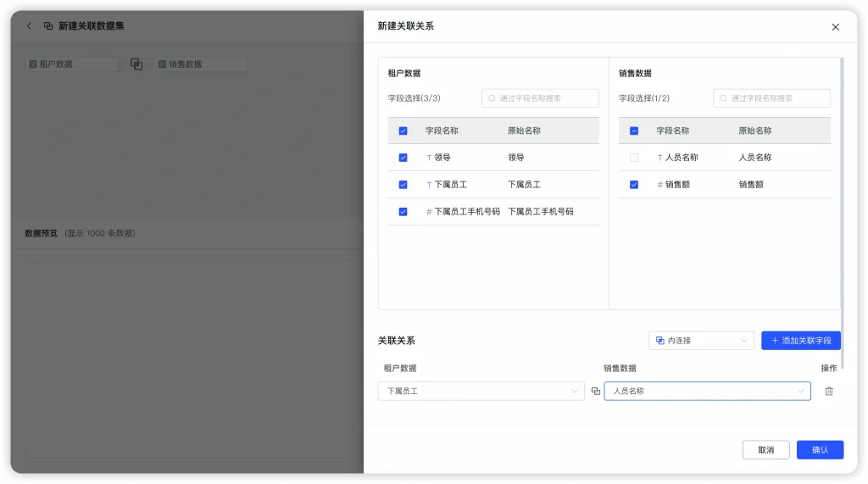
Task: Click the 销售数据 dataset node
Action: tap(201, 64)
